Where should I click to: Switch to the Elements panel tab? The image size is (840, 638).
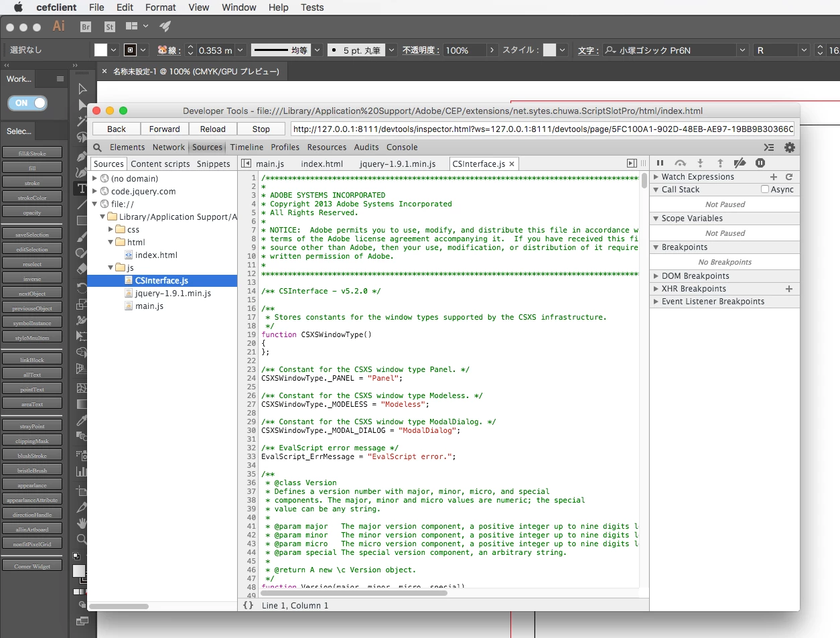click(x=127, y=147)
